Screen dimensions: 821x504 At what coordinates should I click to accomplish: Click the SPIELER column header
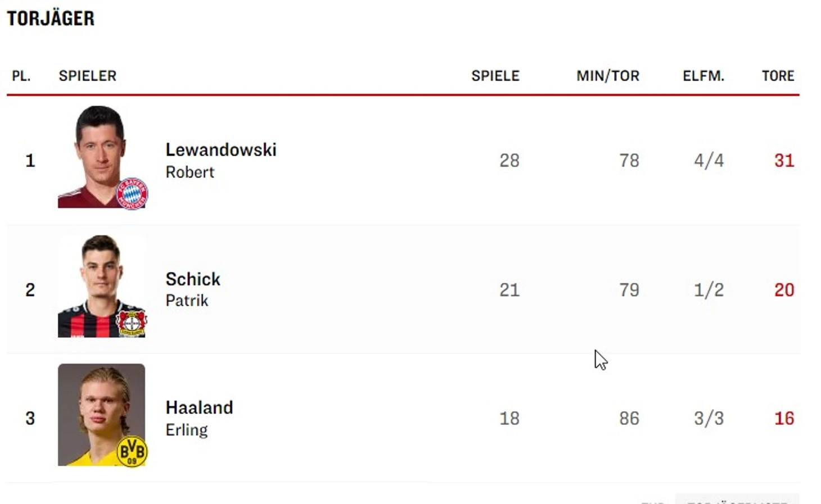click(x=87, y=76)
